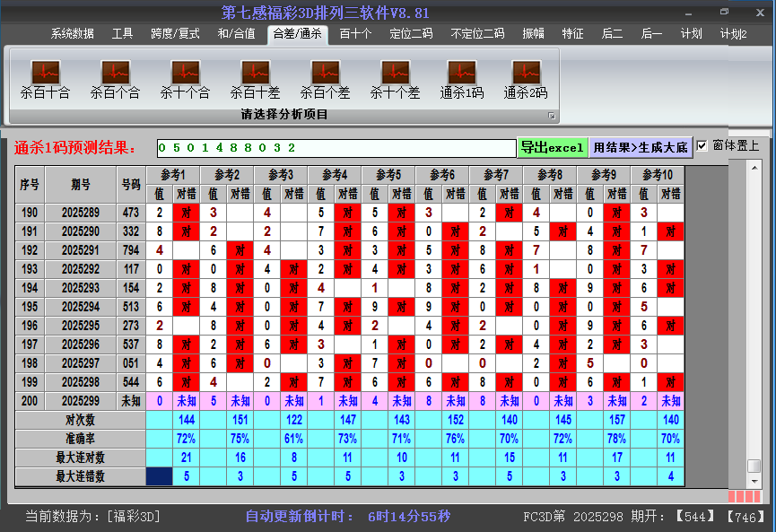Screen dimensions: 776x532
Task: Run the 通杀2码 prediction
Action: (526, 79)
